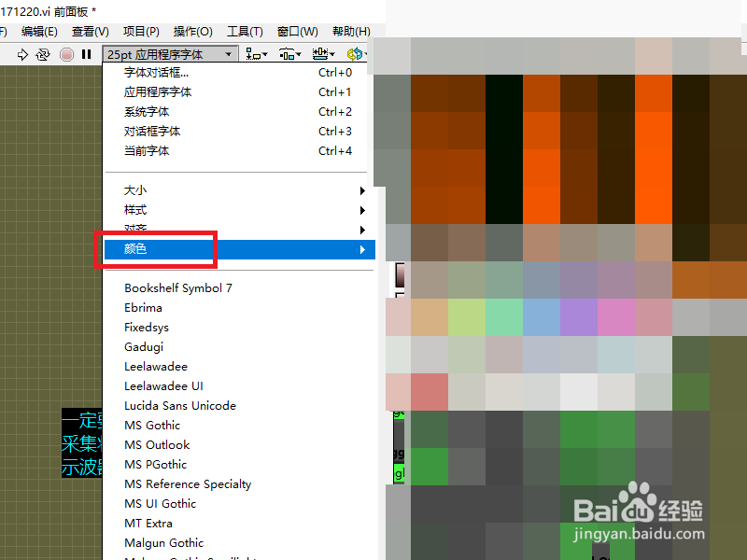The image size is (747, 560).
Task: Select the Resize Objects toolbar icon
Action: [321, 53]
